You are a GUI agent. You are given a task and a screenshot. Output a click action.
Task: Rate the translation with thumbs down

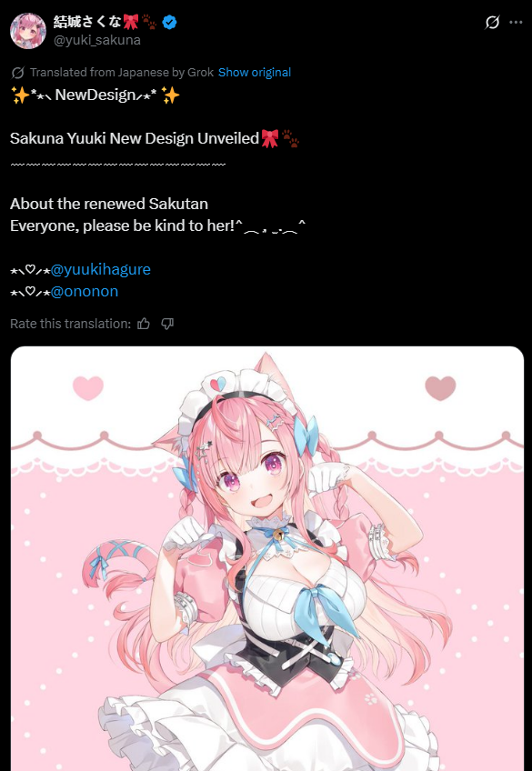[x=167, y=324]
